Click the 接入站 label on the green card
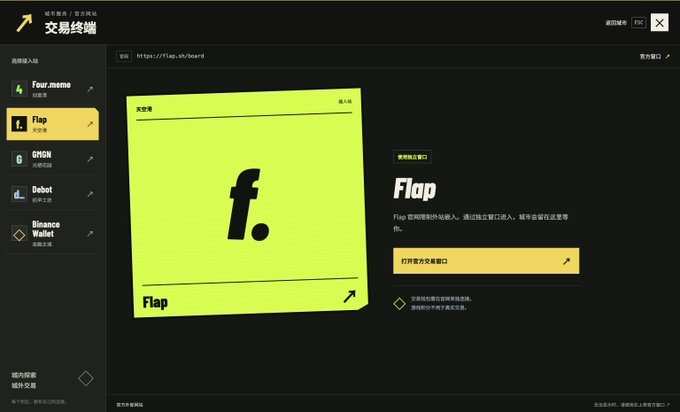The height and width of the screenshot is (412, 680). [x=345, y=101]
